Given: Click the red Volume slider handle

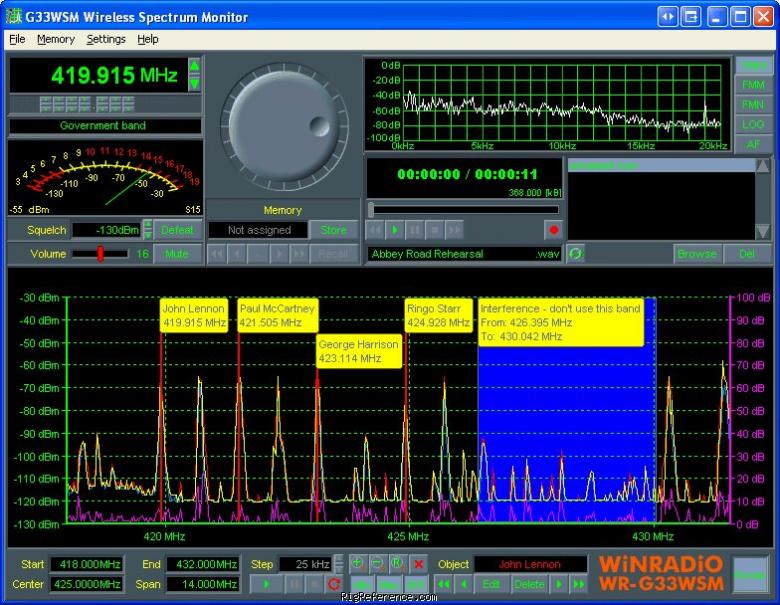Looking at the screenshot, I should (x=100, y=253).
